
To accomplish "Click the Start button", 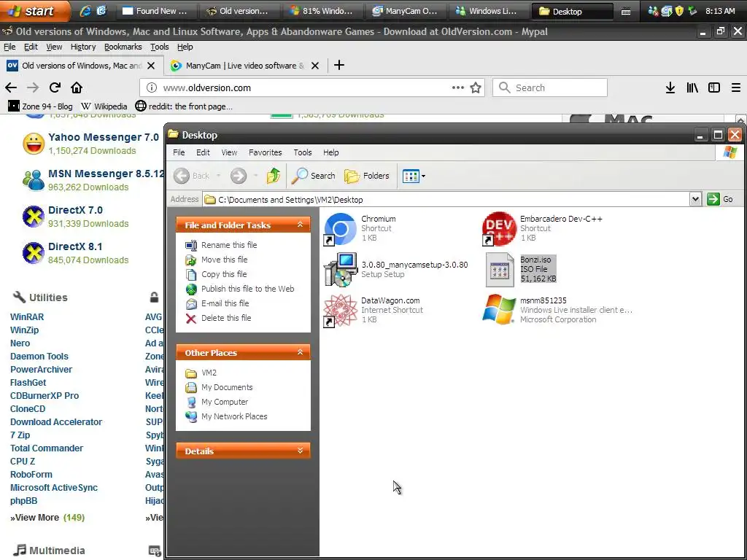I will tap(35, 11).
